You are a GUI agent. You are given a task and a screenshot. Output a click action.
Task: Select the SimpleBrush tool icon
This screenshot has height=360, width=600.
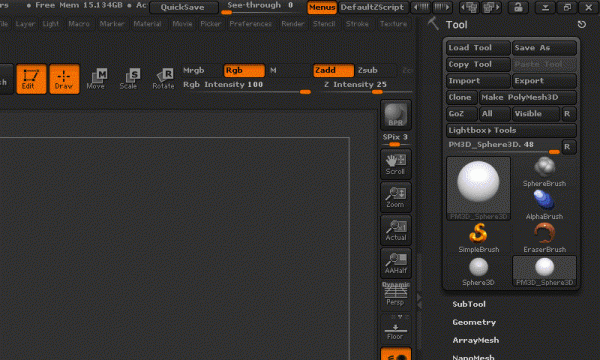point(478,238)
